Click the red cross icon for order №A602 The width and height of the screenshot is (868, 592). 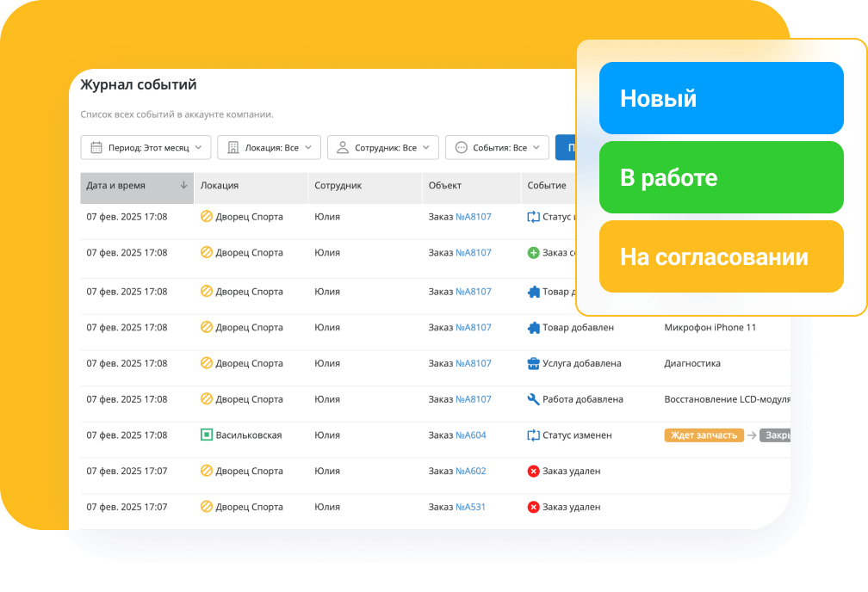coord(533,472)
